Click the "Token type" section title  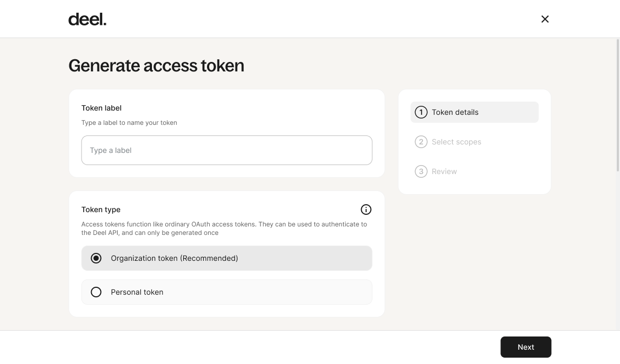pyautogui.click(x=101, y=210)
